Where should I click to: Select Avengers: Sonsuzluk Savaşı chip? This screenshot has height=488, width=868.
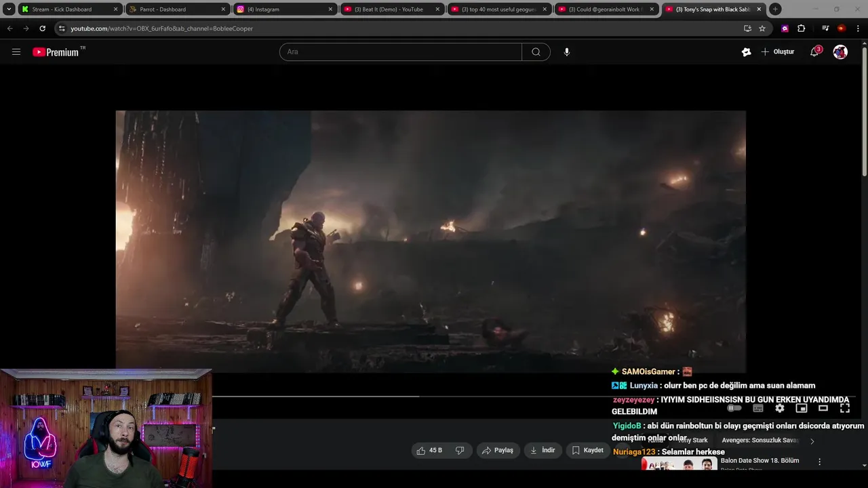pos(760,440)
